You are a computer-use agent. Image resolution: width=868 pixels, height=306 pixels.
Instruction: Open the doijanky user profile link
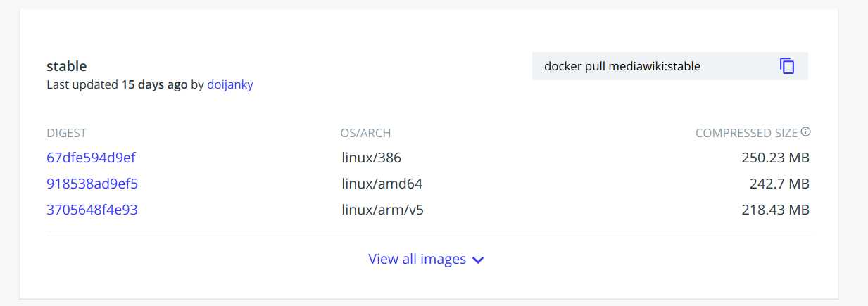click(x=230, y=84)
